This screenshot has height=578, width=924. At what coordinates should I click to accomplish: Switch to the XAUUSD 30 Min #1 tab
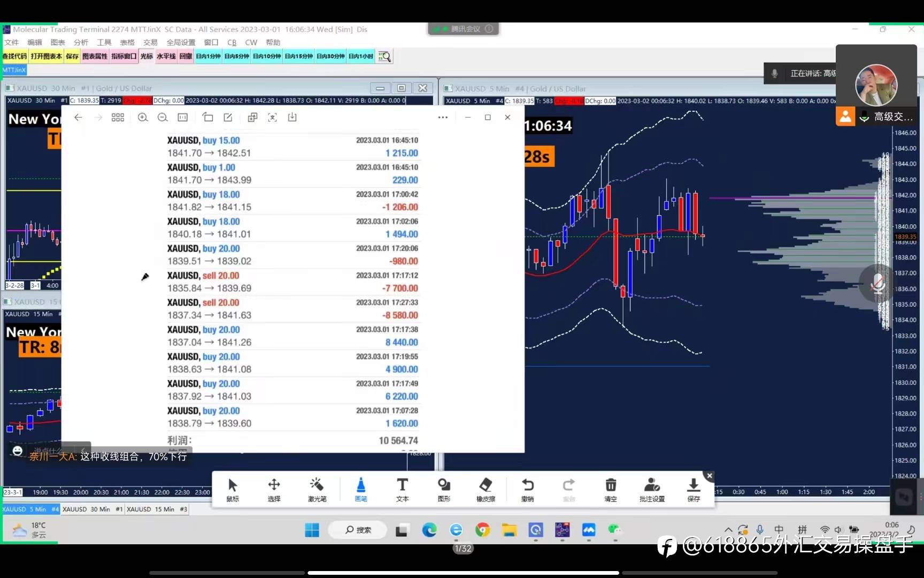tap(93, 509)
